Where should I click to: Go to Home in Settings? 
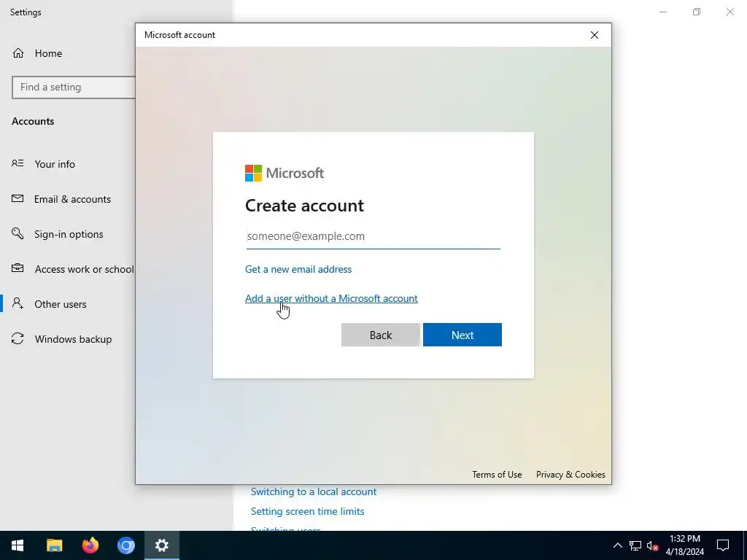48,53
